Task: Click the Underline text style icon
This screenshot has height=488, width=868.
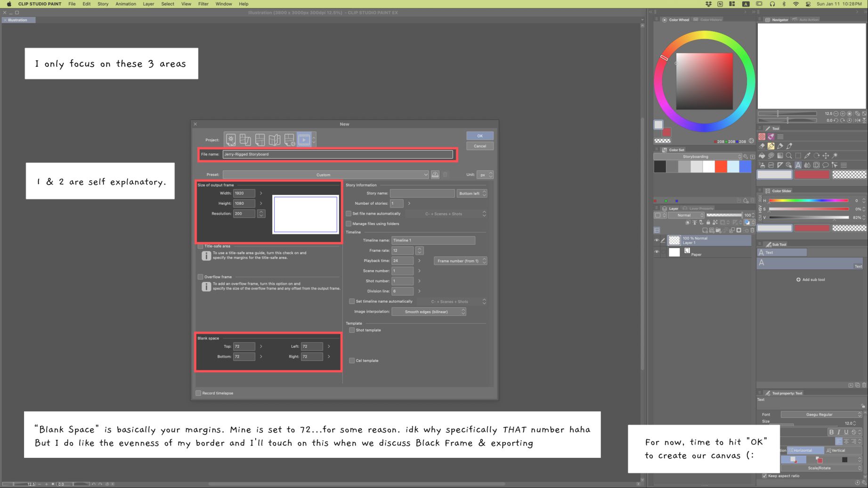Action: 846,432
